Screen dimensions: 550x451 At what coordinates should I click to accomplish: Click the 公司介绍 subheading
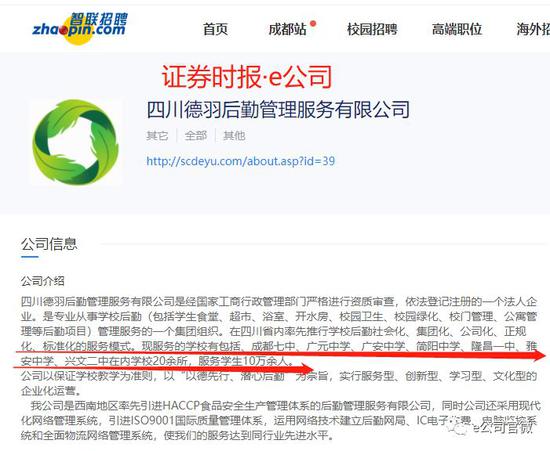click(x=43, y=281)
